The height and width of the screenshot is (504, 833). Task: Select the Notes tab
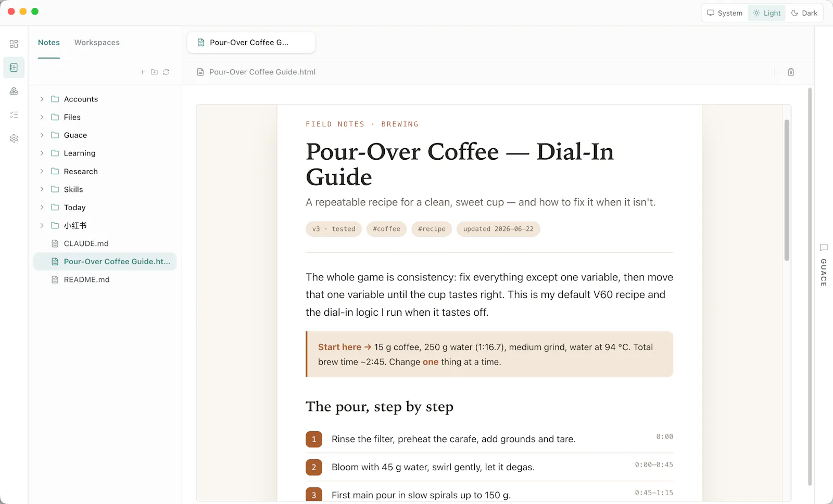[x=49, y=43]
